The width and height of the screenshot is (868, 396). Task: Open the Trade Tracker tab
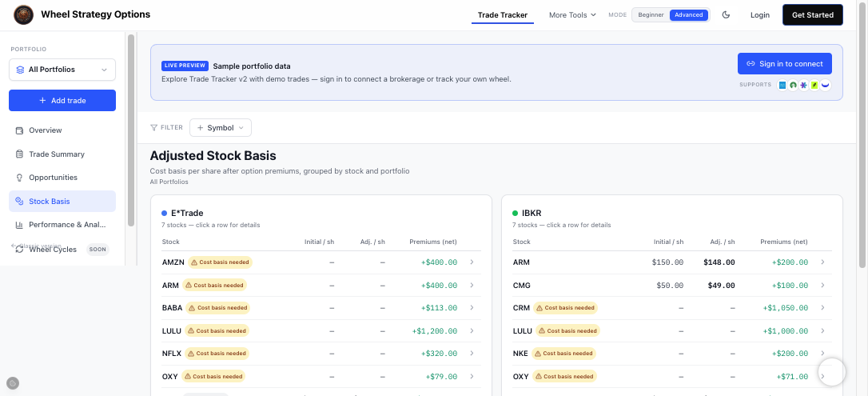pos(503,15)
